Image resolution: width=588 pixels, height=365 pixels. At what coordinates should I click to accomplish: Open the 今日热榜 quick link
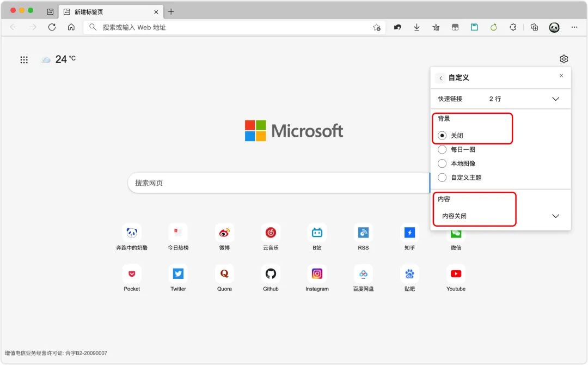pos(178,237)
